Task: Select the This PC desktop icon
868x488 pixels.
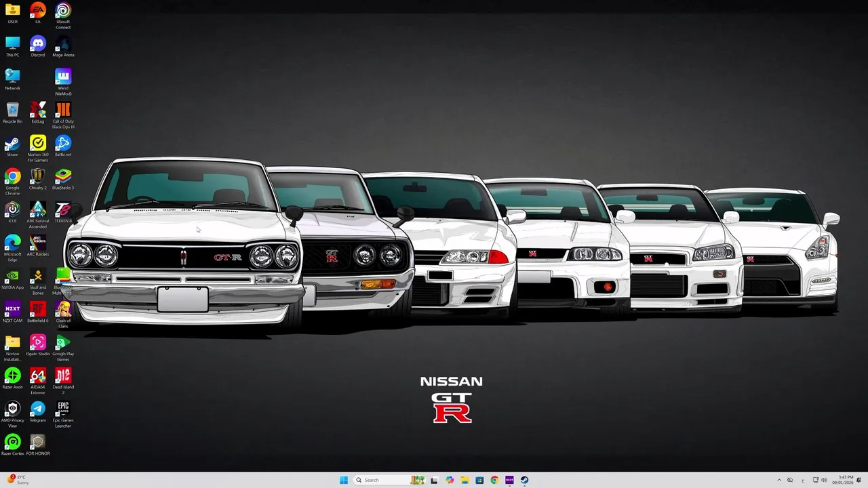Action: tap(12, 47)
